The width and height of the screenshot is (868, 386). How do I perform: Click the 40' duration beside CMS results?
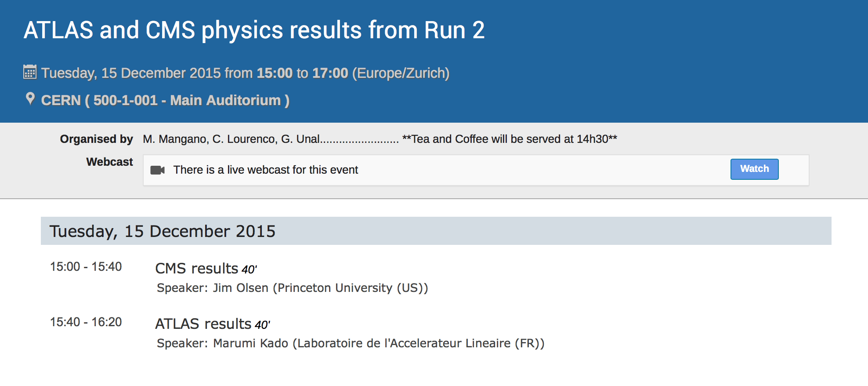[249, 269]
